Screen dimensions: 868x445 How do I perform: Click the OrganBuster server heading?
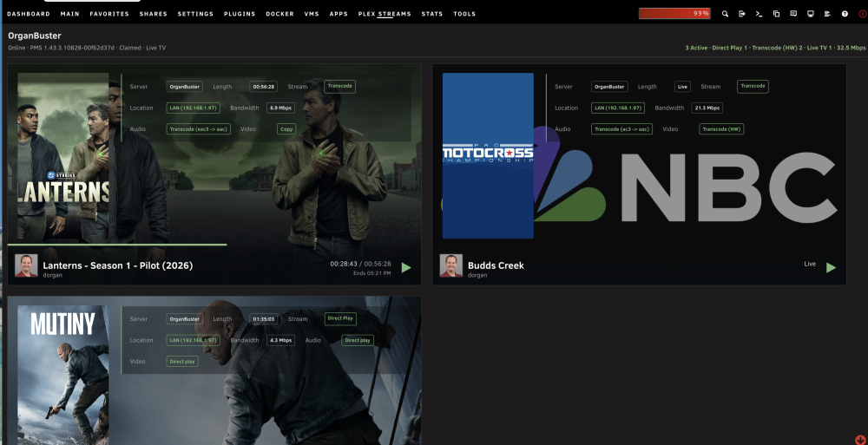coord(35,36)
